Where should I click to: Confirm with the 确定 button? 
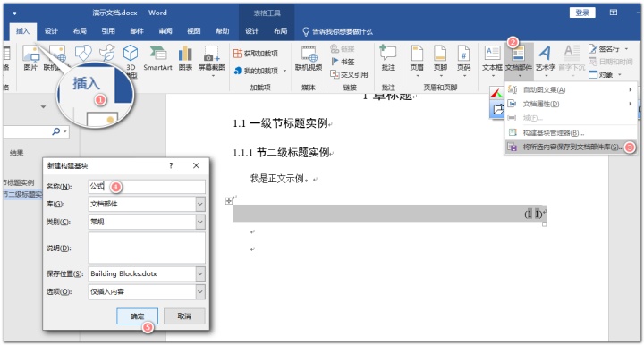[x=137, y=316]
